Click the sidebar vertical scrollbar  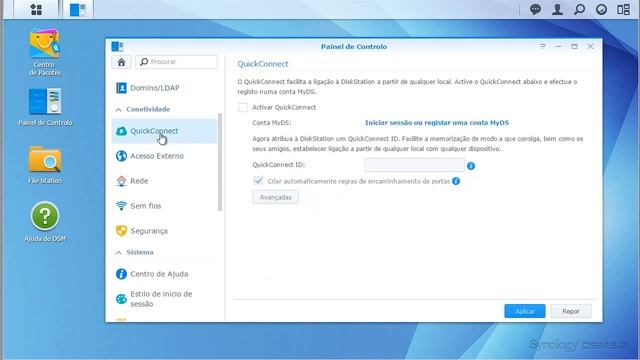220,162
